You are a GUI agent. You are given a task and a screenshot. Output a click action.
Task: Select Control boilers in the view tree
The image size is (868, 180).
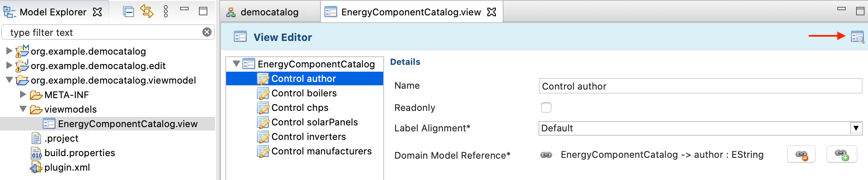pyautogui.click(x=304, y=93)
